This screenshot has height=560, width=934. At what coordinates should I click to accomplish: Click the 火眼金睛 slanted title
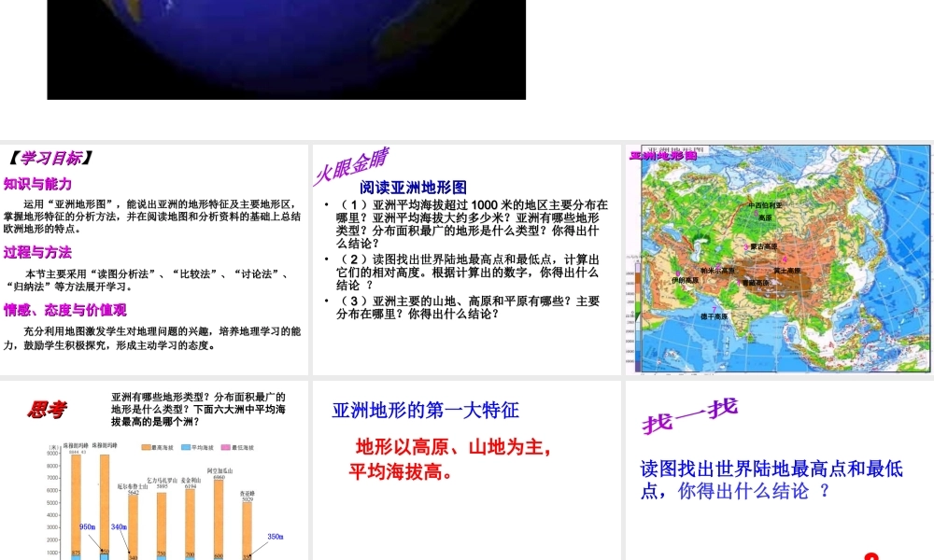coord(351,166)
